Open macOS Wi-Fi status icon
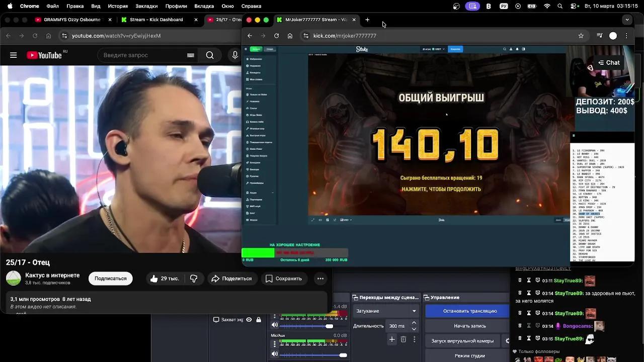 [x=547, y=6]
